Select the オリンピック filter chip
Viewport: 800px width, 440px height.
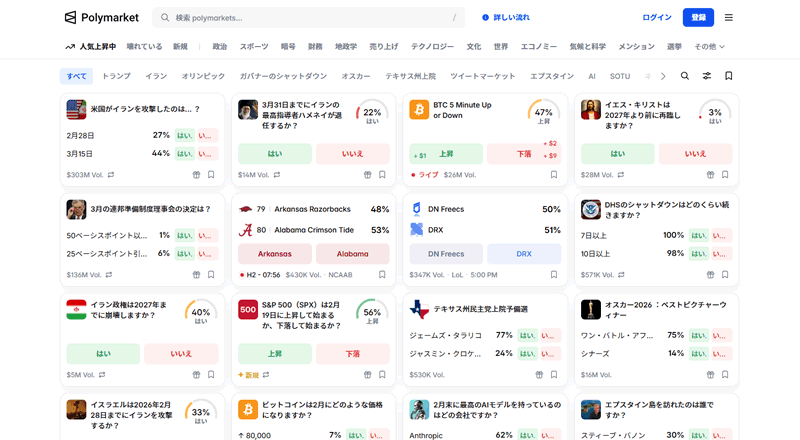pyautogui.click(x=203, y=76)
